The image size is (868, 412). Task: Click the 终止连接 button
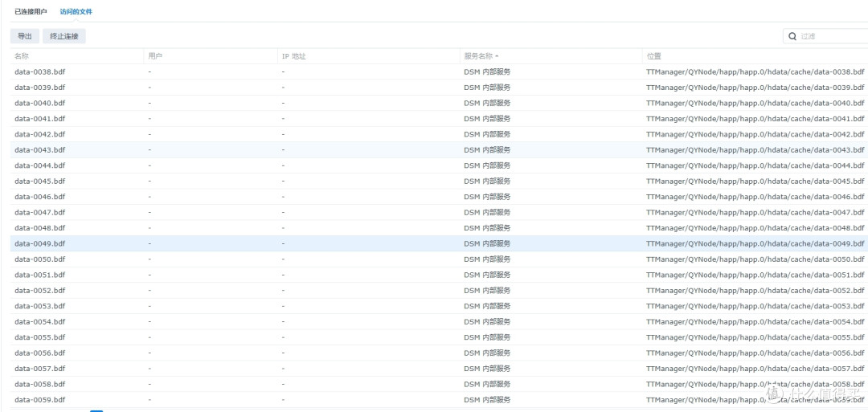point(63,36)
